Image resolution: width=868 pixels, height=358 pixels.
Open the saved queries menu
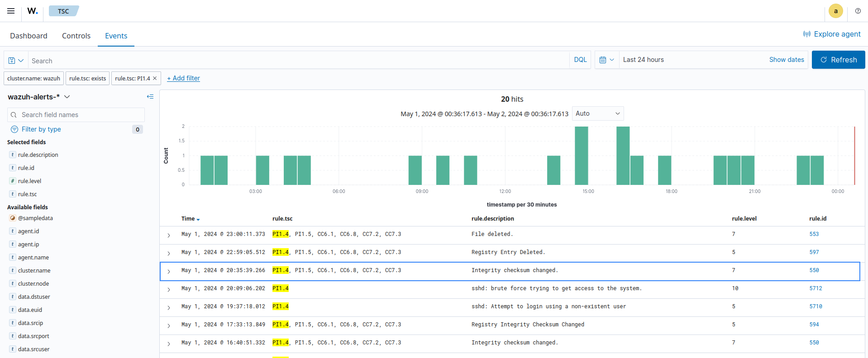coord(16,61)
